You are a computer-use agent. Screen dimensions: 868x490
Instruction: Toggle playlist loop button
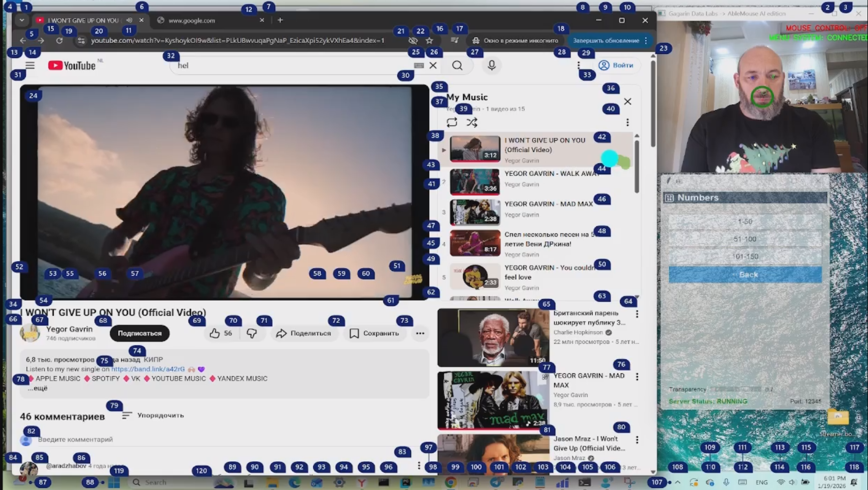pyautogui.click(x=452, y=122)
